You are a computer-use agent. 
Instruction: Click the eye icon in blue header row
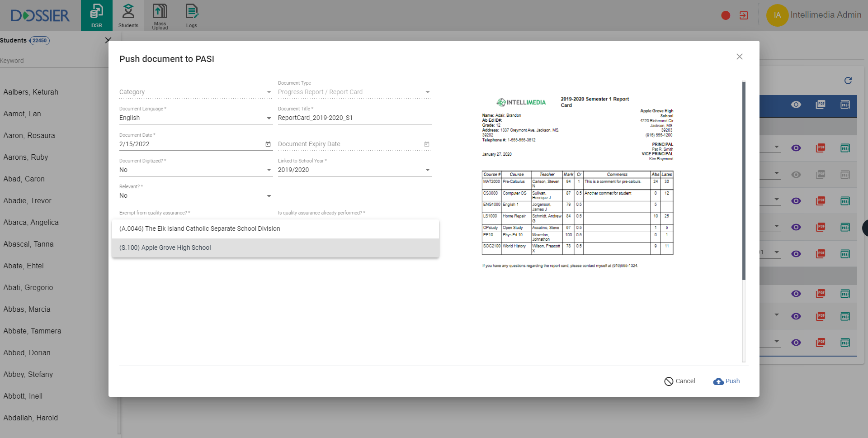tap(796, 105)
